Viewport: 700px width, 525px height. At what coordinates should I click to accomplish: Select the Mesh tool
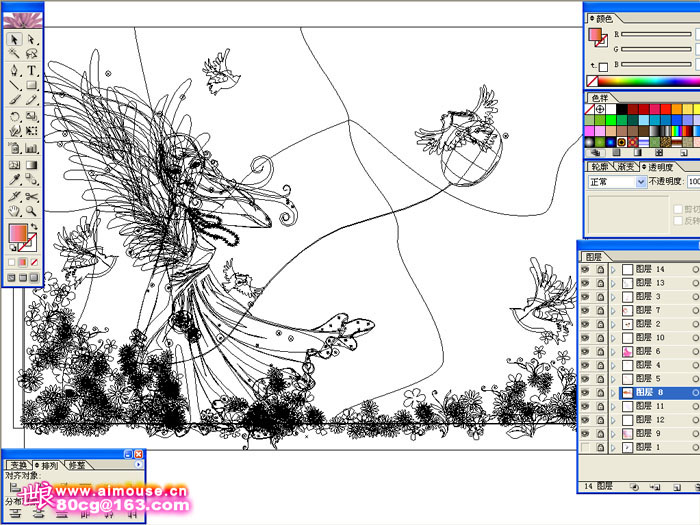(14, 165)
